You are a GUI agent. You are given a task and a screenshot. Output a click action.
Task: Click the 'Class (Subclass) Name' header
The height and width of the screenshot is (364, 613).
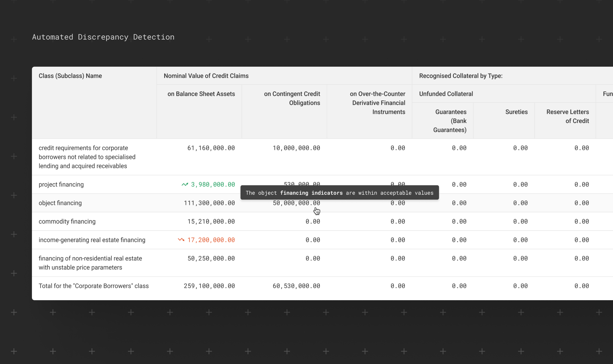tap(70, 76)
